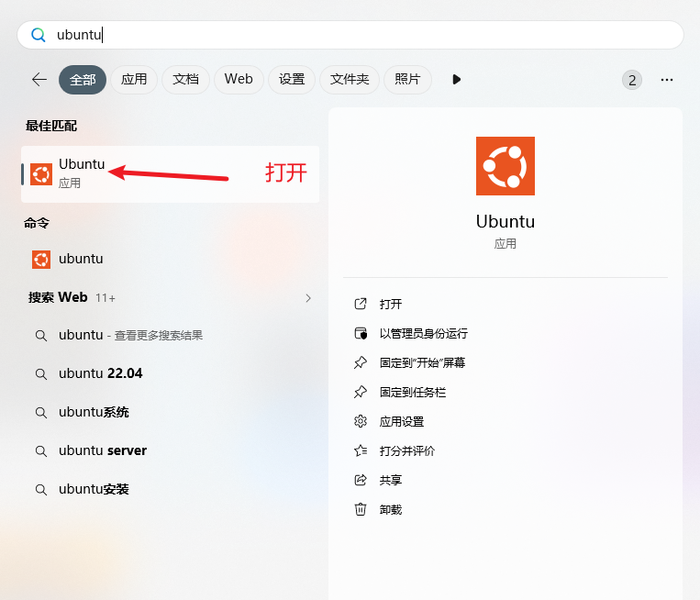Click the ubuntu command icon

(x=41, y=259)
